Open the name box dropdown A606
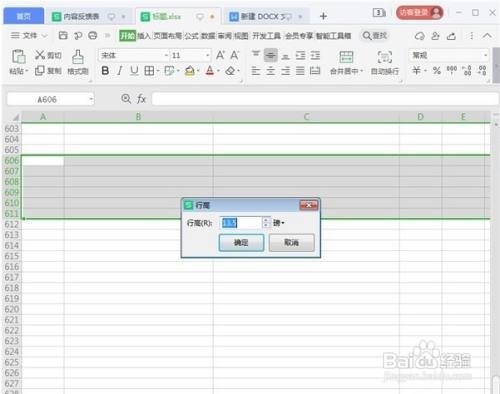500x394 pixels. pyautogui.click(x=91, y=99)
